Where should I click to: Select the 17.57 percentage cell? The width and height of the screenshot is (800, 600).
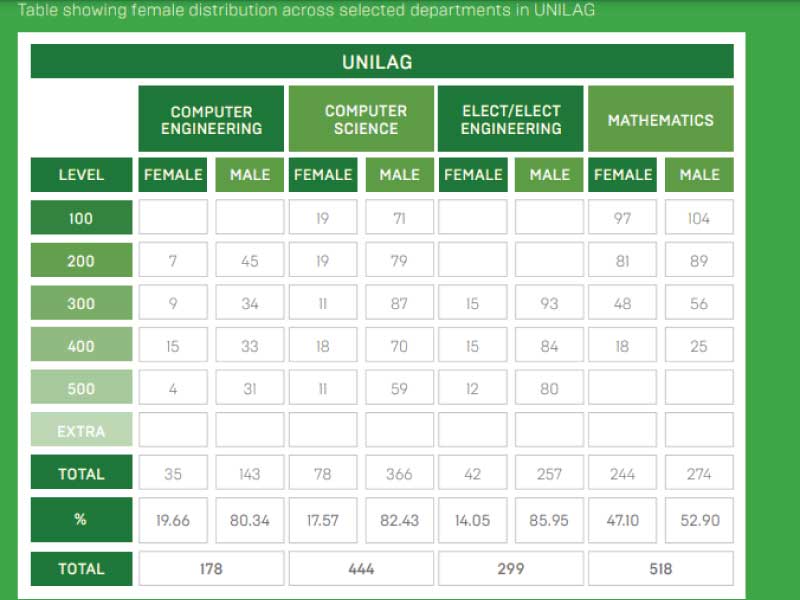pos(323,520)
